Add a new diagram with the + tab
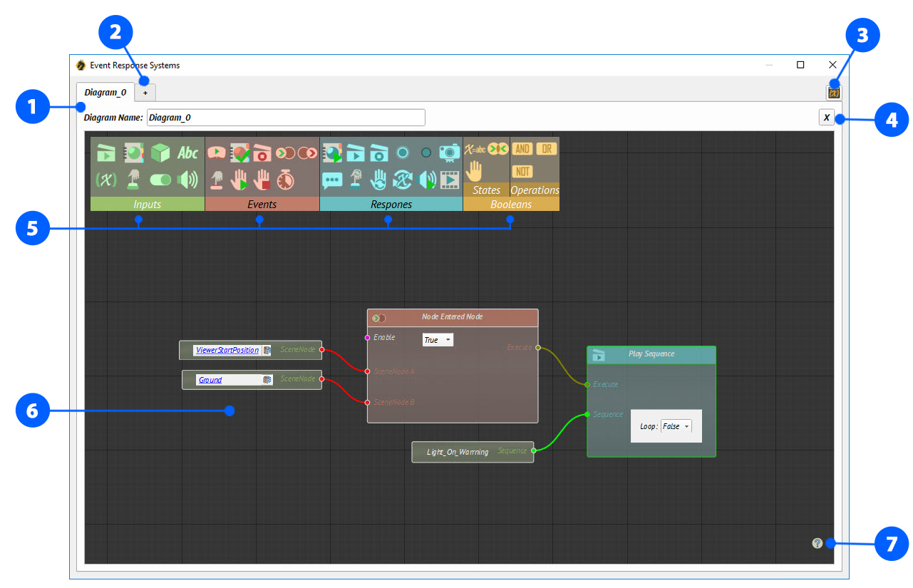 click(145, 93)
